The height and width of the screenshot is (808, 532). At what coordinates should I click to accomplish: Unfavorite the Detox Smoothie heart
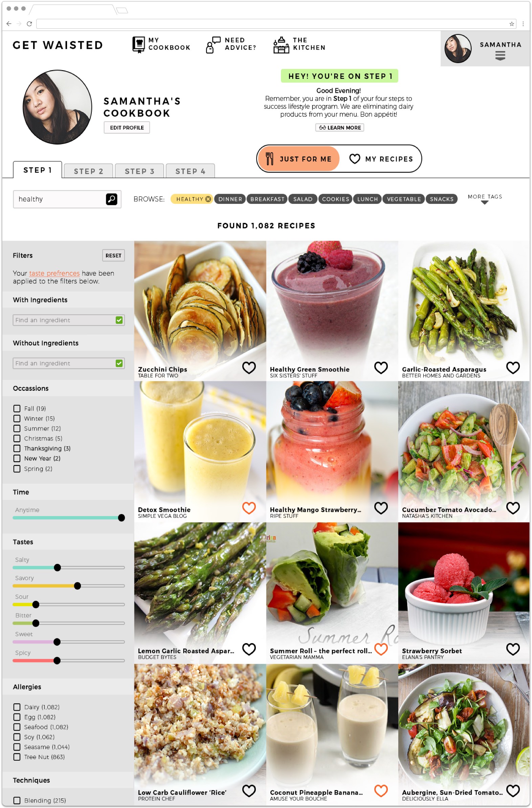(249, 508)
